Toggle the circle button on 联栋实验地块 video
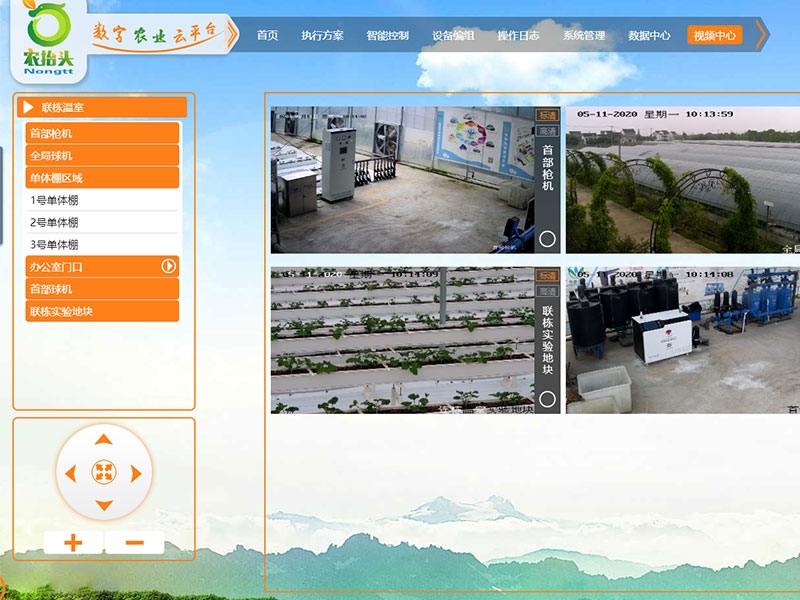This screenshot has height=600, width=800. (x=547, y=399)
